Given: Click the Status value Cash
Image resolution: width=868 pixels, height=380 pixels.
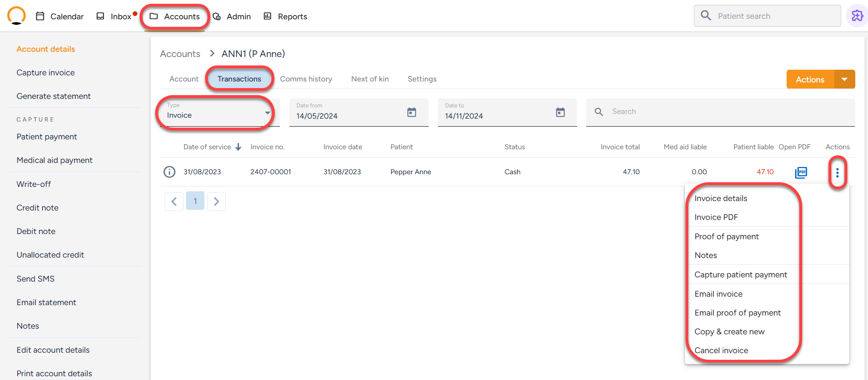Looking at the screenshot, I should 512,172.
